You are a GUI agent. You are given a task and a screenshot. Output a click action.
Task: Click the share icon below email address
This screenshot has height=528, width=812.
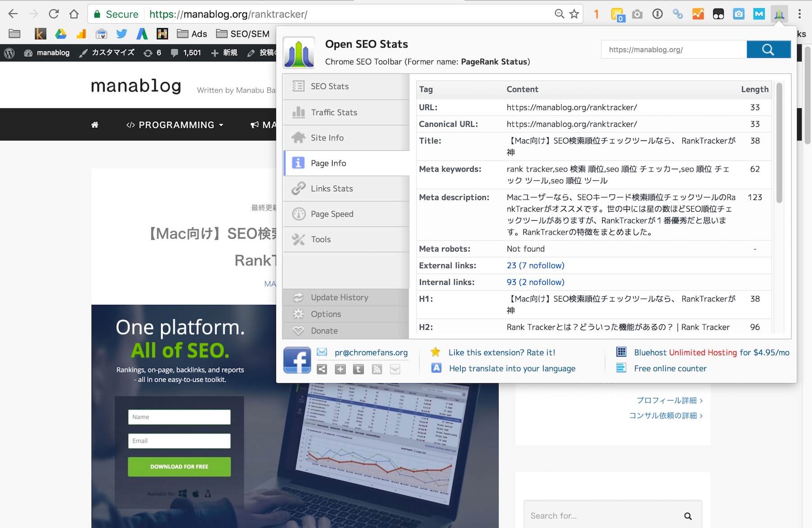click(x=322, y=370)
